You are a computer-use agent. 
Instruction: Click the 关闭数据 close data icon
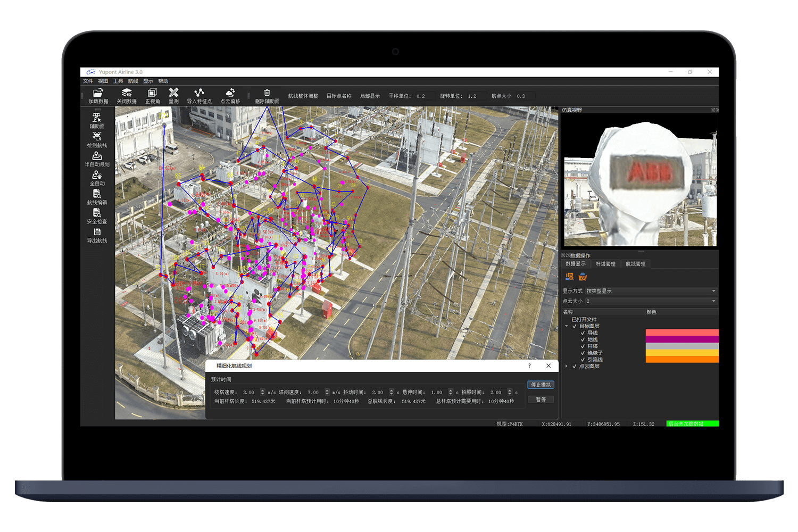127,93
